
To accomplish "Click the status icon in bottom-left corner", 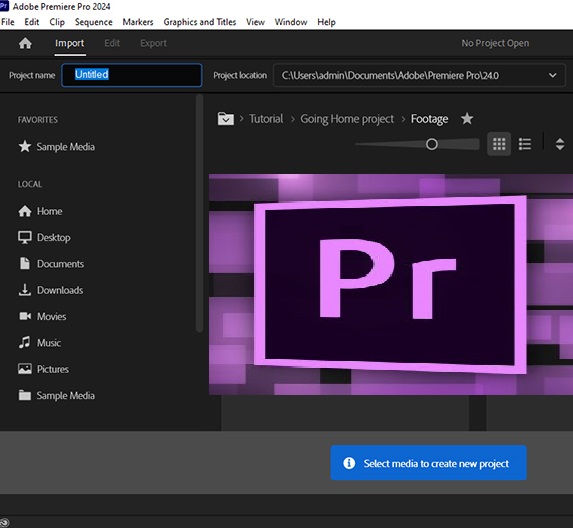I will (x=5, y=523).
